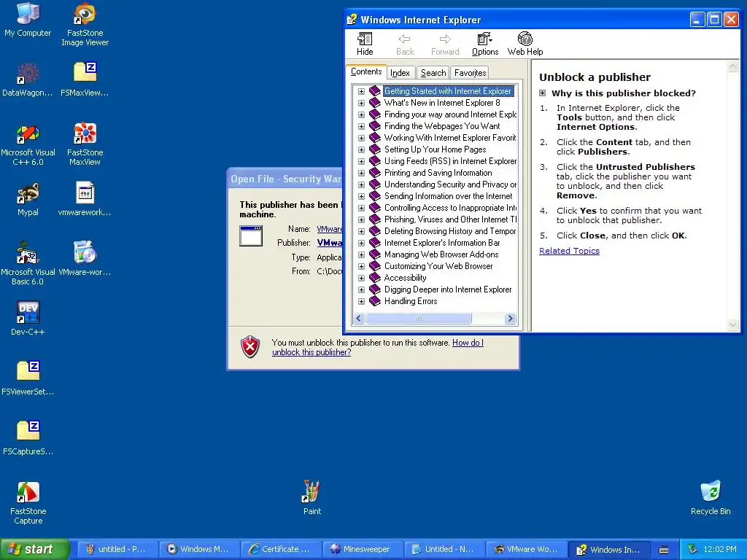Switch to the Search tab
747x560 pixels.
point(433,73)
